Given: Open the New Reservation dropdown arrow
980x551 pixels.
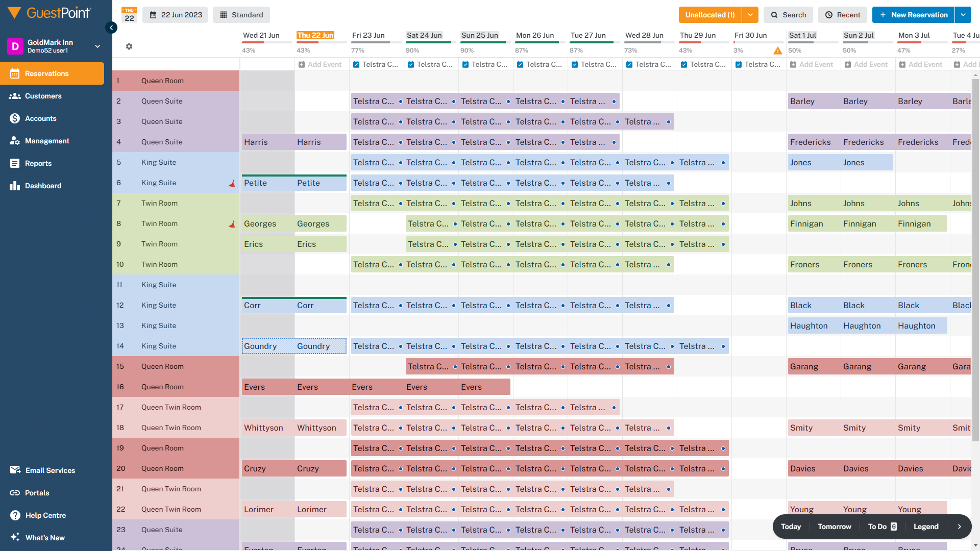Looking at the screenshot, I should point(963,15).
